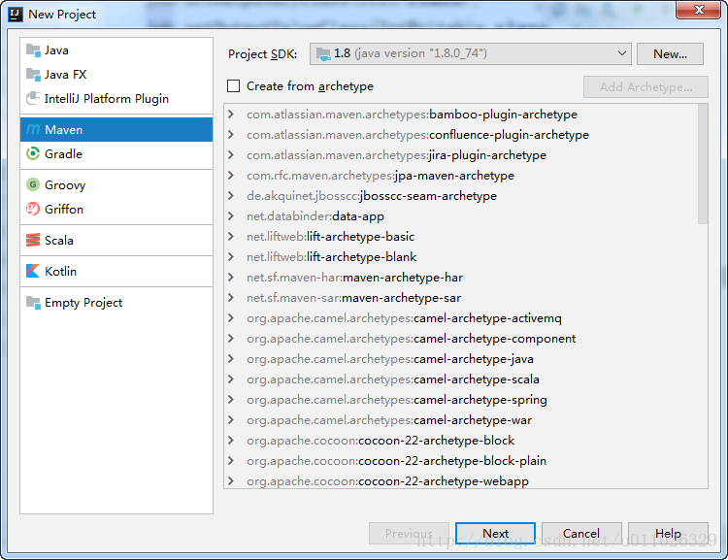
Task: Click the Cancel button
Action: pyautogui.click(x=581, y=534)
